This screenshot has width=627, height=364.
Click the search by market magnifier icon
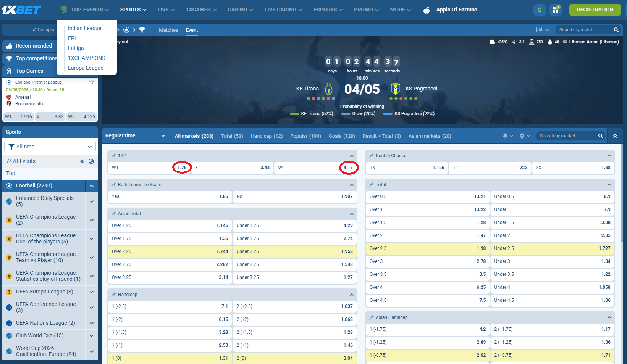(600, 136)
